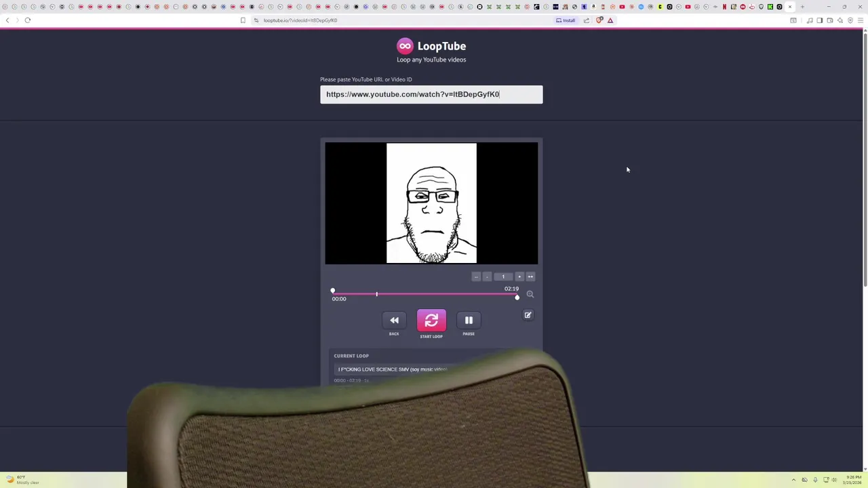Click the bookmark icon in the address bar
This screenshot has width=868, height=488.
point(243,20)
